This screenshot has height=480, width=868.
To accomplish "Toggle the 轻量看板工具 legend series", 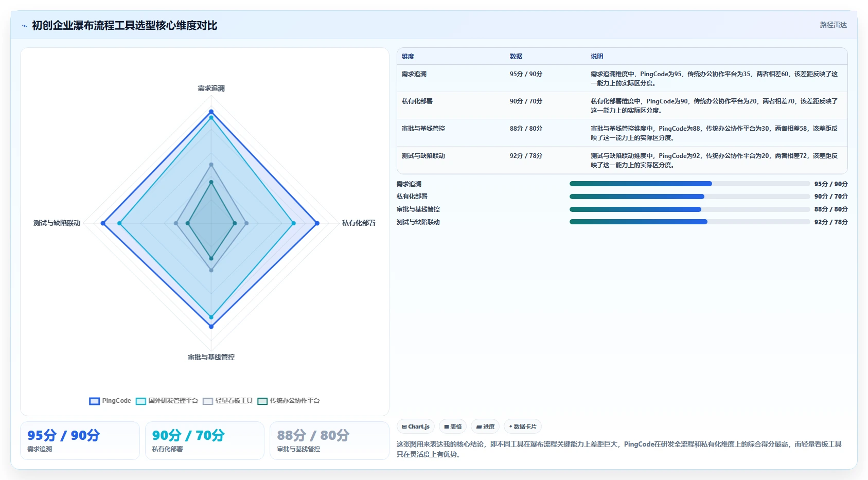I will pyautogui.click(x=227, y=401).
